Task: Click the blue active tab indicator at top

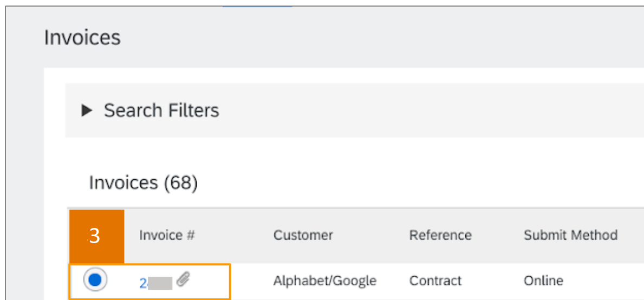Action: click(x=257, y=6)
